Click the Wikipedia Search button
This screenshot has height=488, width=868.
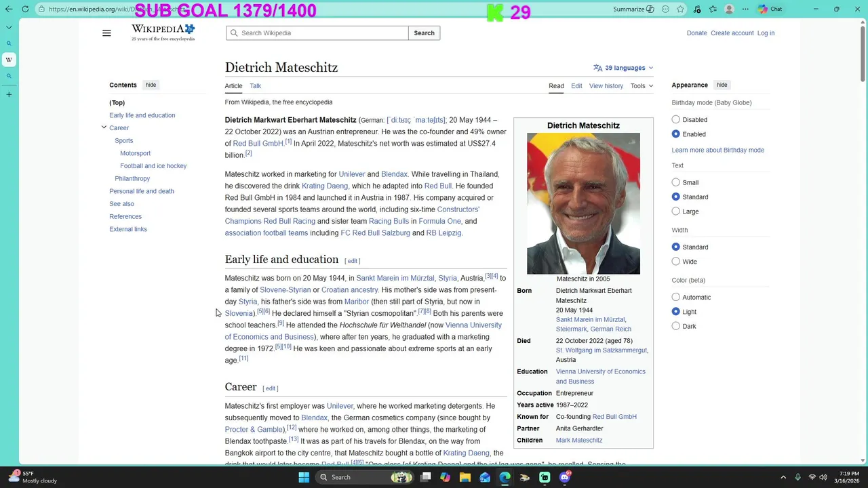coord(424,33)
